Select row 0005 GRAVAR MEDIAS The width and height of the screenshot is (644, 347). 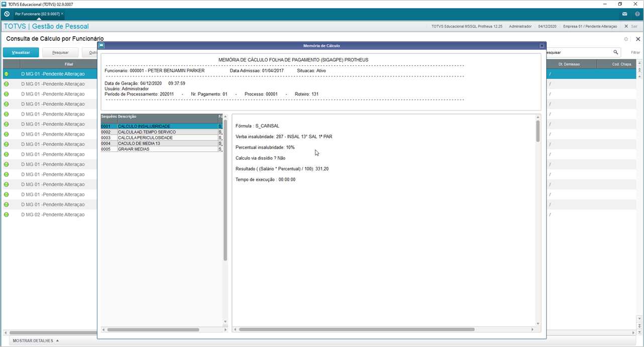point(161,149)
